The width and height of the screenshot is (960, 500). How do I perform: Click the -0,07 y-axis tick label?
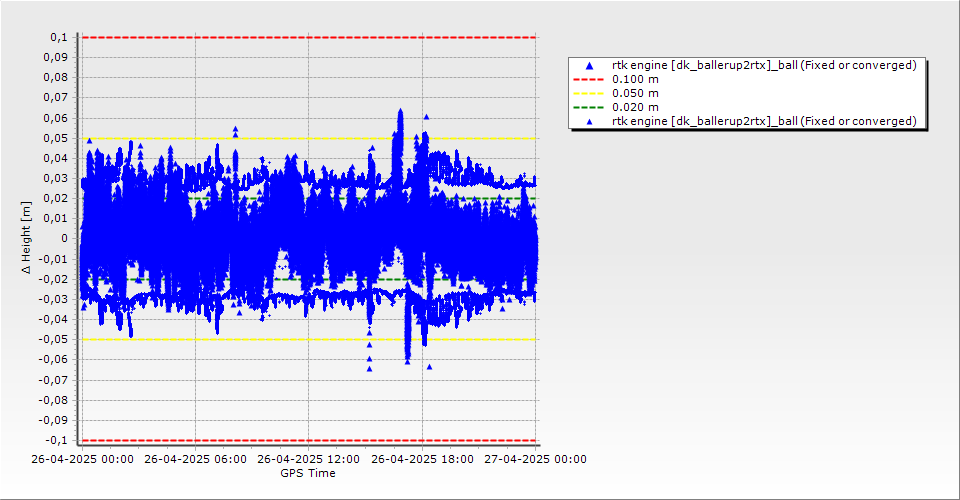click(54, 379)
